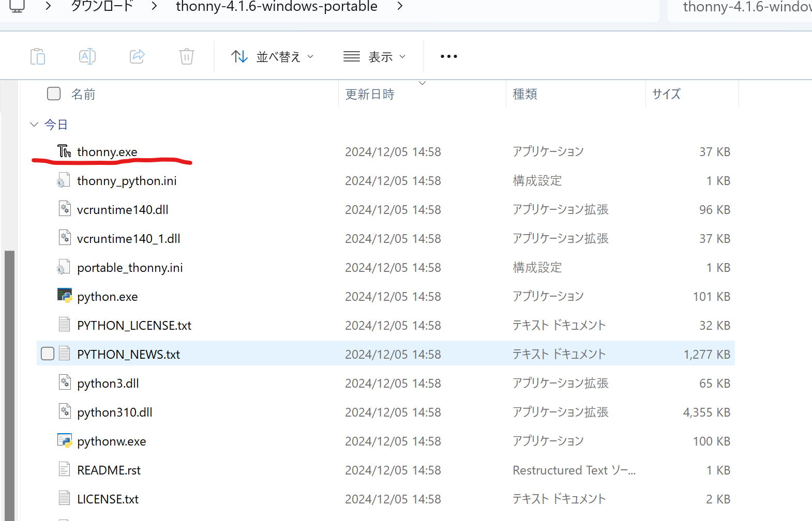The width and height of the screenshot is (812, 521).
Task: Click the python3.dll file icon
Action: pos(64,383)
